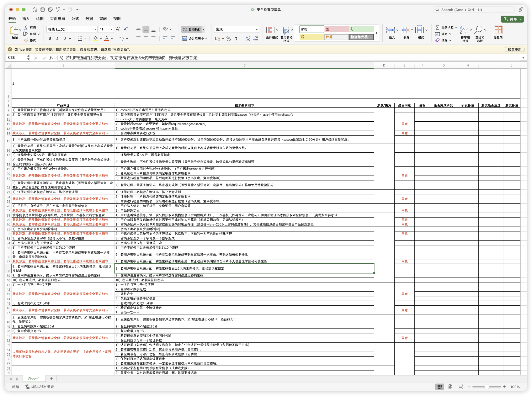Click the 检查更新 (Check for Updates) button
The height and width of the screenshot is (396, 532).
514,49
